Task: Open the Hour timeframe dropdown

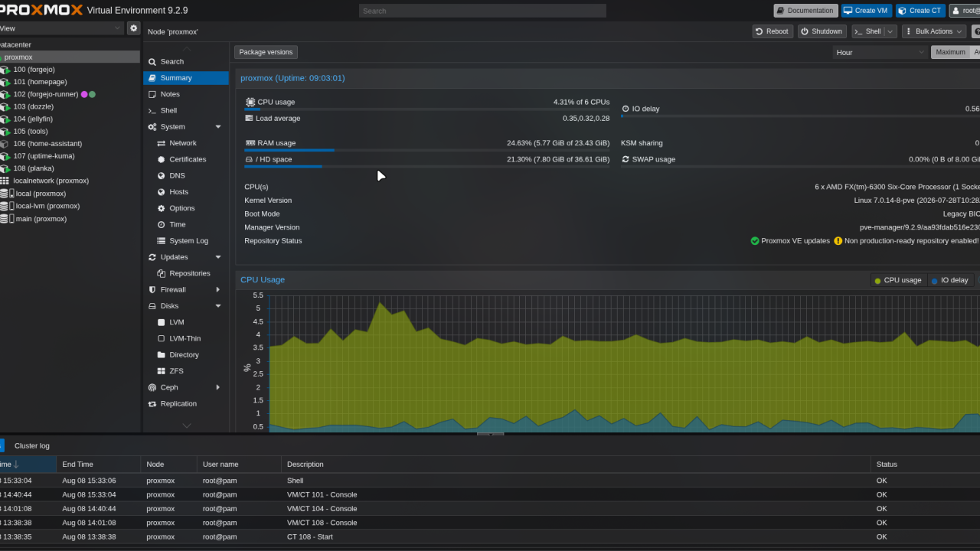Action: (880, 52)
